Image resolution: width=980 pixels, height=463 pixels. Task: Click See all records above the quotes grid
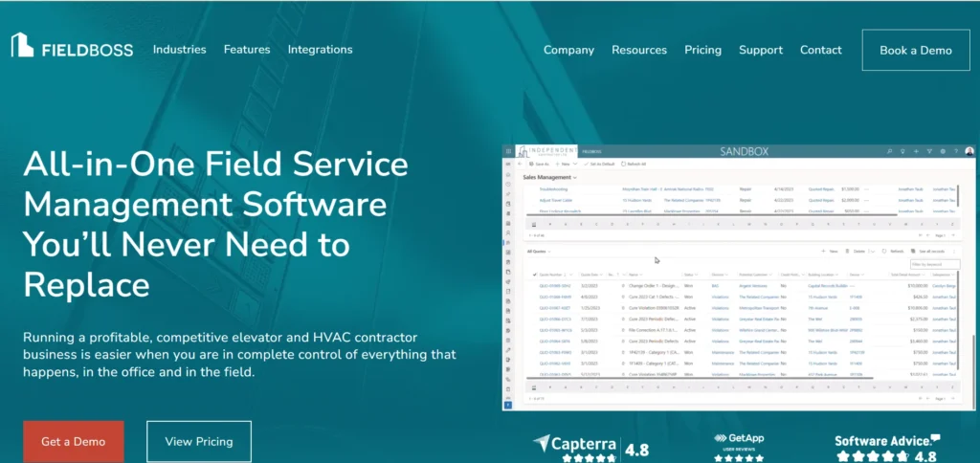tap(927, 252)
